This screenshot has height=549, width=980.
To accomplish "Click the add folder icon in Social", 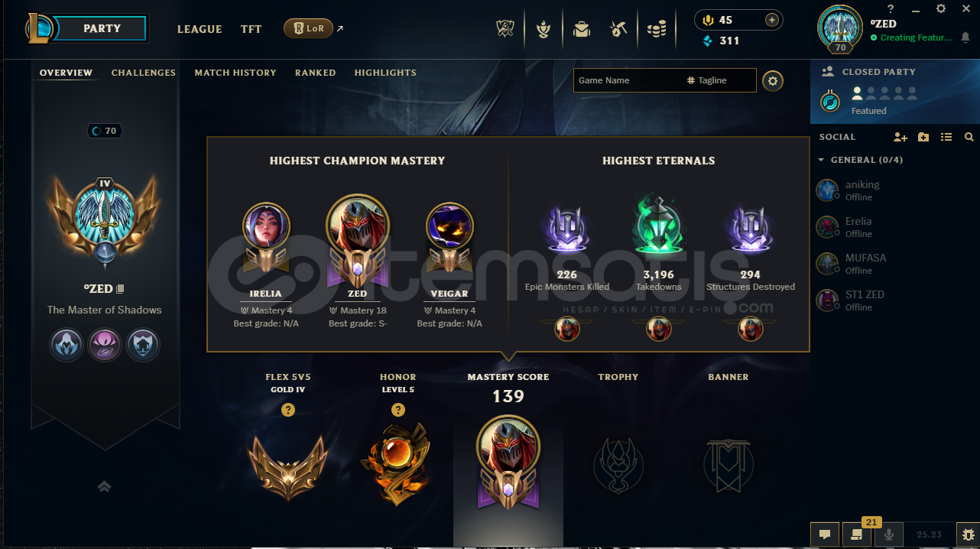I will 923,137.
